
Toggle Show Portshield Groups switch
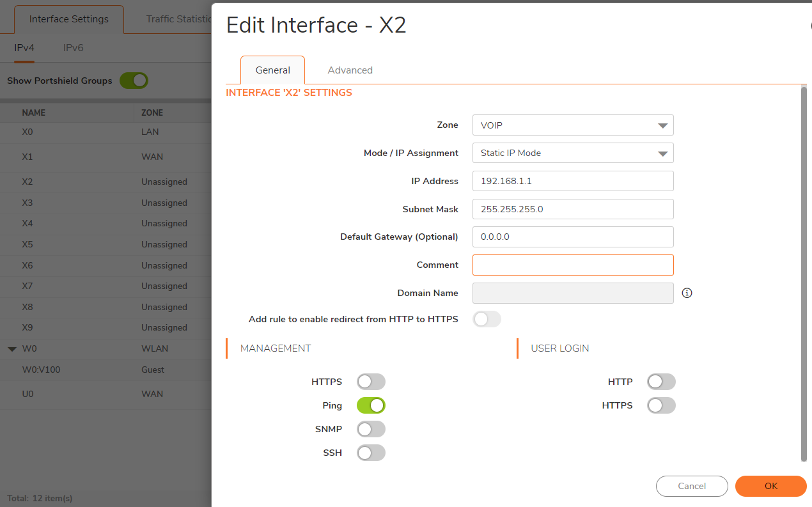tap(134, 81)
